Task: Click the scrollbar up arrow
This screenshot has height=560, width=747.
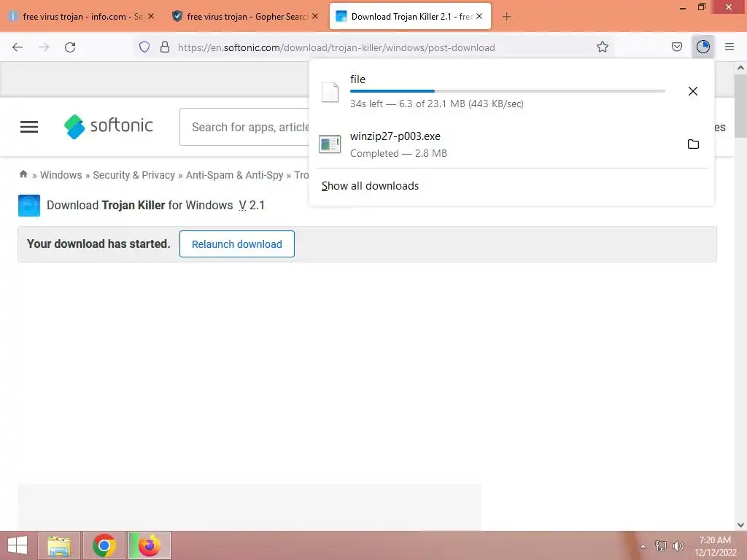Action: [740, 68]
